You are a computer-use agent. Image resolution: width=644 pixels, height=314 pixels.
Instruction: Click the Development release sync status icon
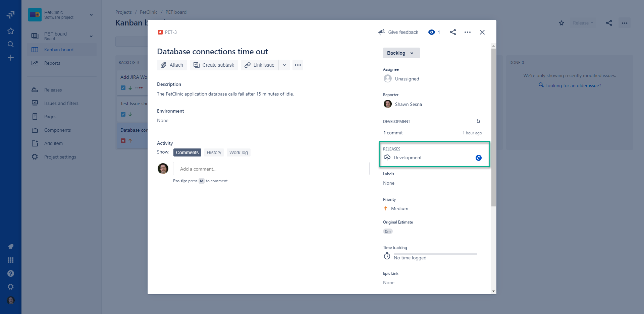coord(478,158)
